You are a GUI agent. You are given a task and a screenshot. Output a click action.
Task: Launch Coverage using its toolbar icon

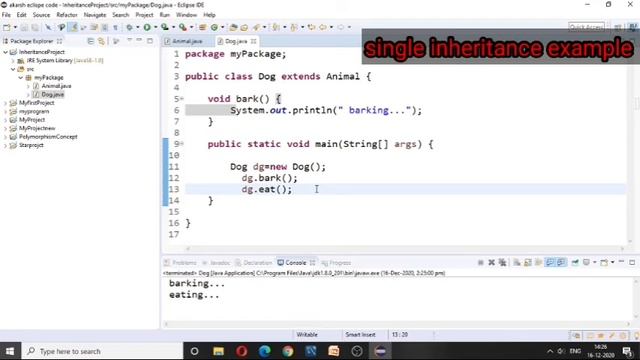coord(164,27)
